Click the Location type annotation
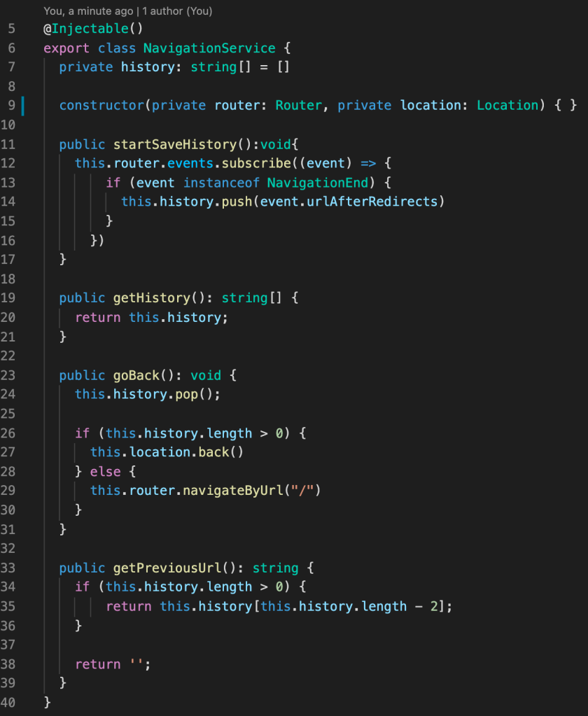 507,105
